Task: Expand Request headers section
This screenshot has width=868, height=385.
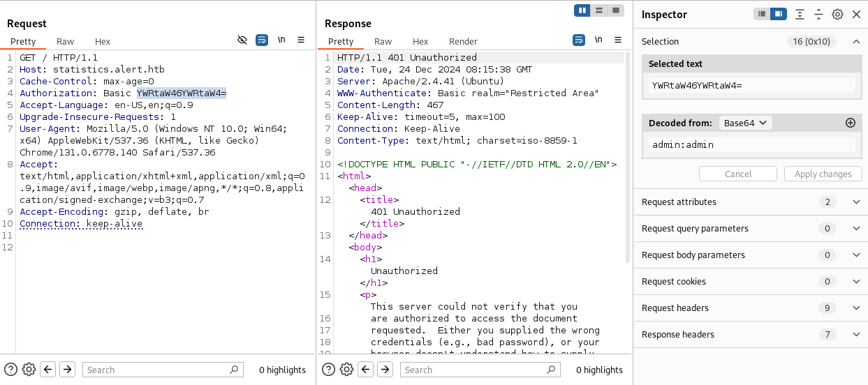Action: point(856,308)
